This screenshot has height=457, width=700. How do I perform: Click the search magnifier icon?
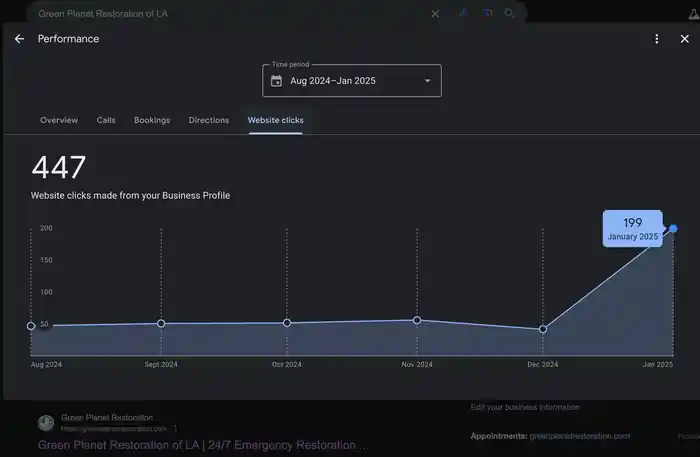tap(509, 13)
